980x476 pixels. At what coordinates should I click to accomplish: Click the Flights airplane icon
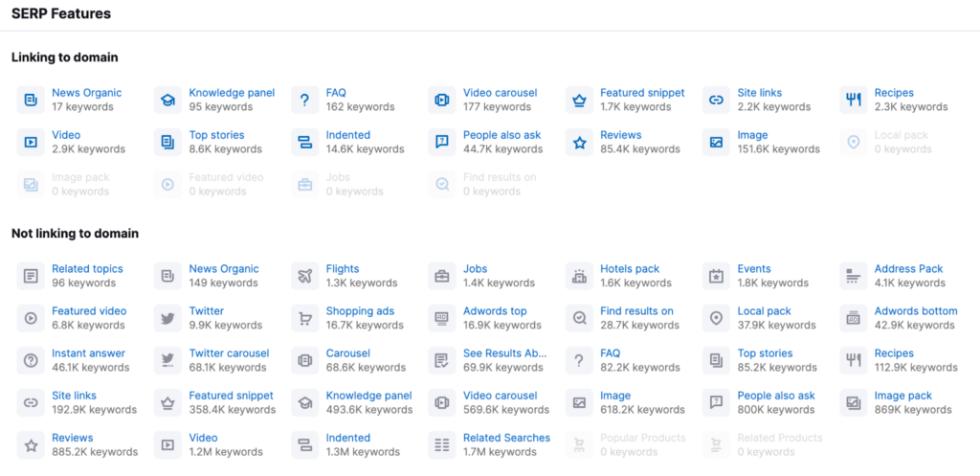click(305, 276)
